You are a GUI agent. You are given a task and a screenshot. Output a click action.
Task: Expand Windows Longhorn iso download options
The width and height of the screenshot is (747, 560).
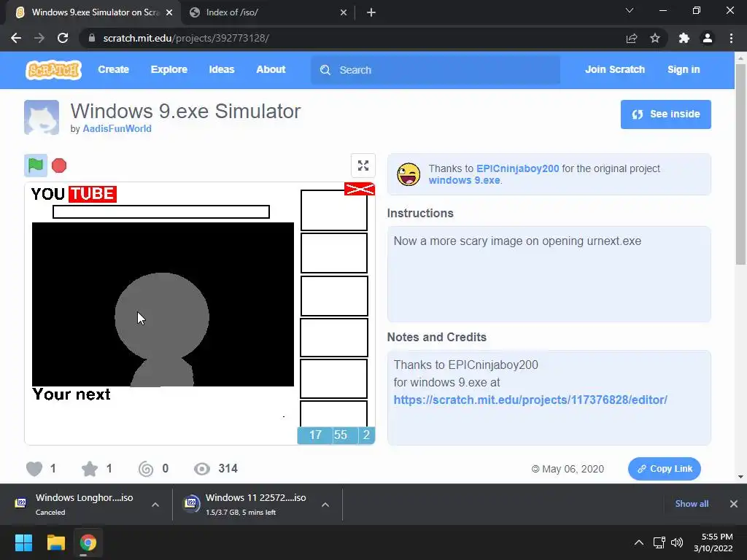[155, 505]
